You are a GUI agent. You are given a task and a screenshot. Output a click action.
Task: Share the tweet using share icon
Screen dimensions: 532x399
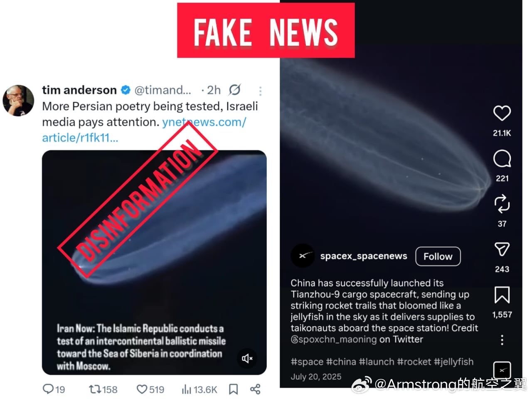255,389
